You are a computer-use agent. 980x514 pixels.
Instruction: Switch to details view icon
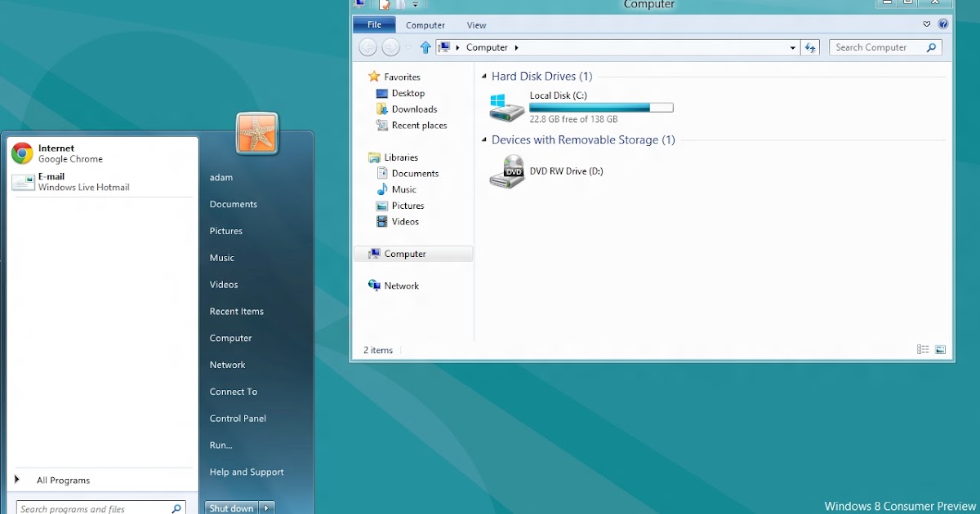(923, 349)
